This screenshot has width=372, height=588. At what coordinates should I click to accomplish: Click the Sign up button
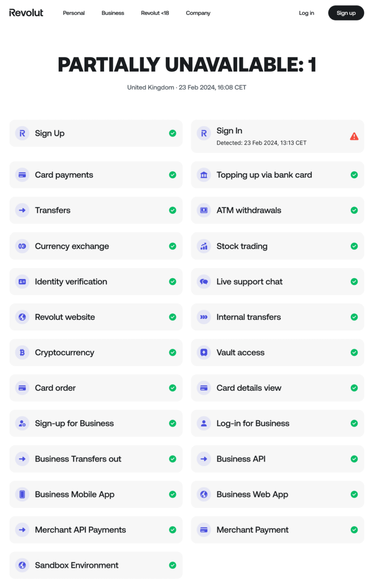(346, 13)
